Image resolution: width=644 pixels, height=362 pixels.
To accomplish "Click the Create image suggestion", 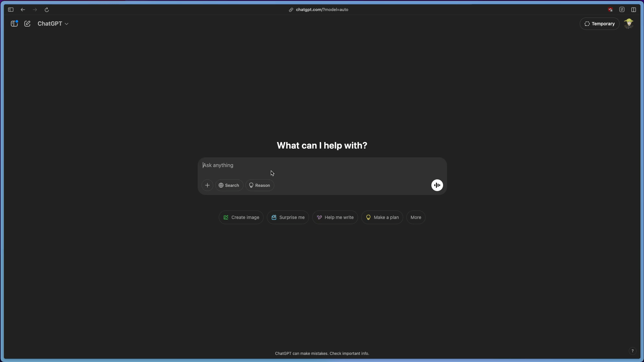I will (241, 217).
